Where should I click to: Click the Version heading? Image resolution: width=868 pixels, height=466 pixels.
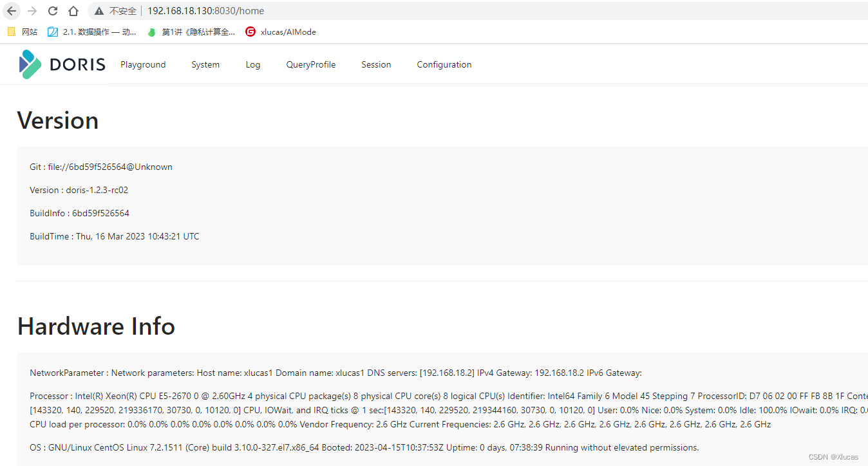click(x=58, y=120)
